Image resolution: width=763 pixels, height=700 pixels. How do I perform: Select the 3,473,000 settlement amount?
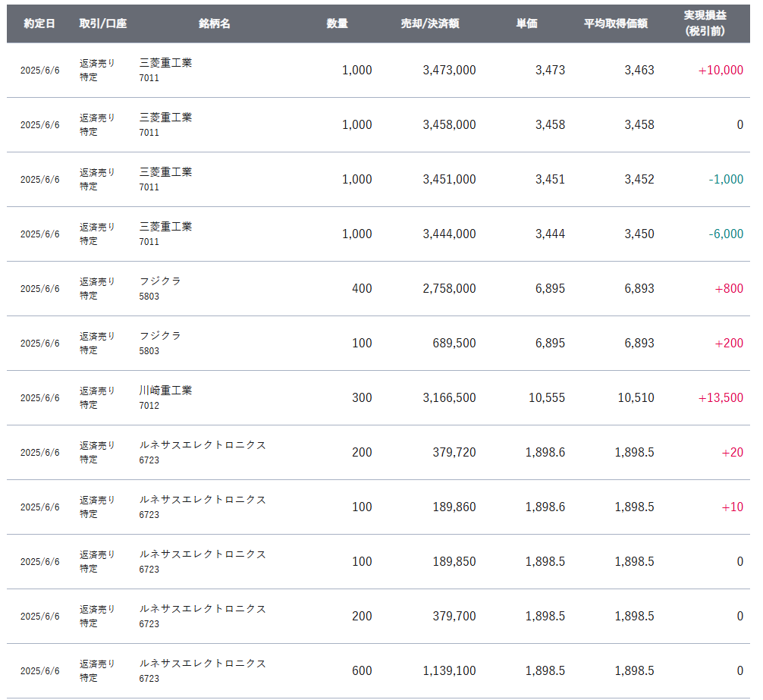[449, 70]
